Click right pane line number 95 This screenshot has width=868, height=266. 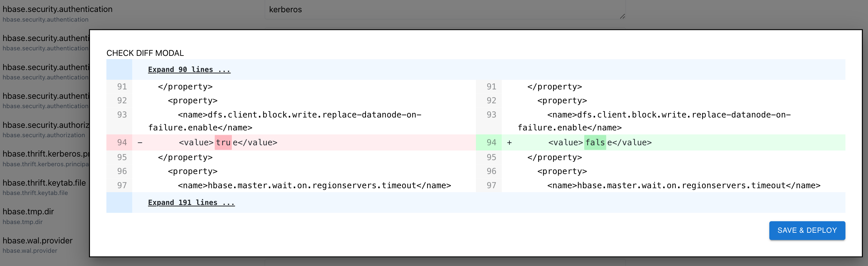491,157
